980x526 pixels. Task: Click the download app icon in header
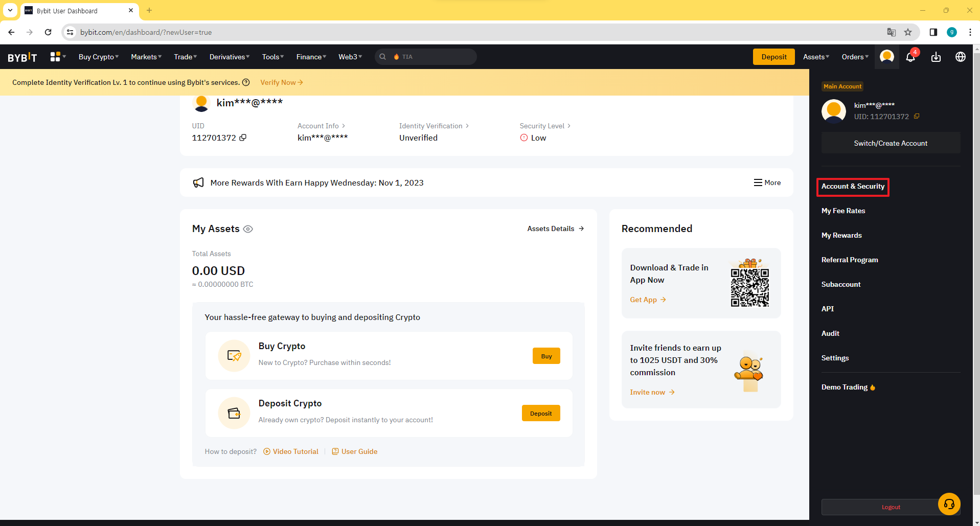[x=936, y=57]
